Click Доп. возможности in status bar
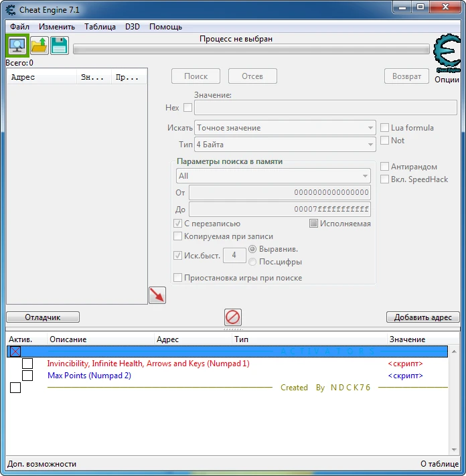This screenshot has height=476, width=466. click(42, 464)
